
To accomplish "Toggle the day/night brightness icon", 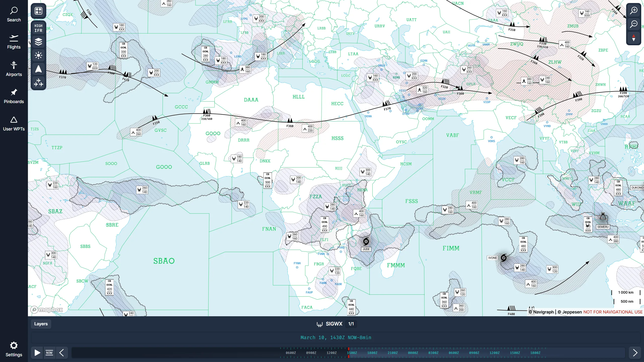I will (x=38, y=55).
